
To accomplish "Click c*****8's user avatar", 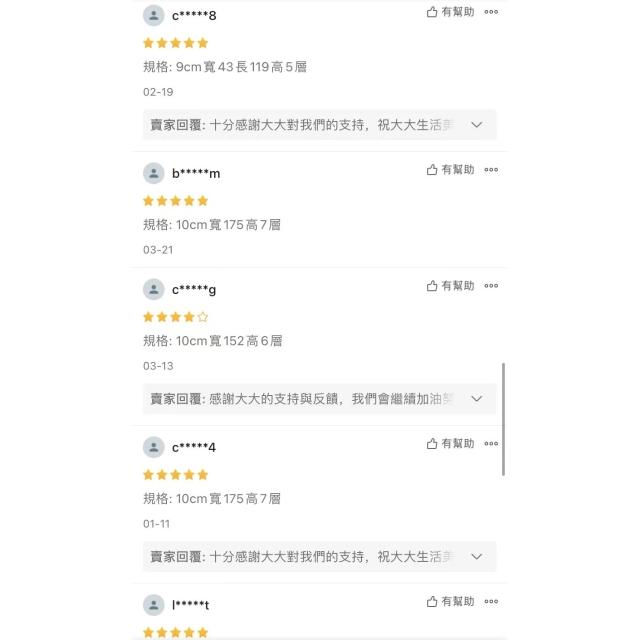I will pyautogui.click(x=153, y=16).
